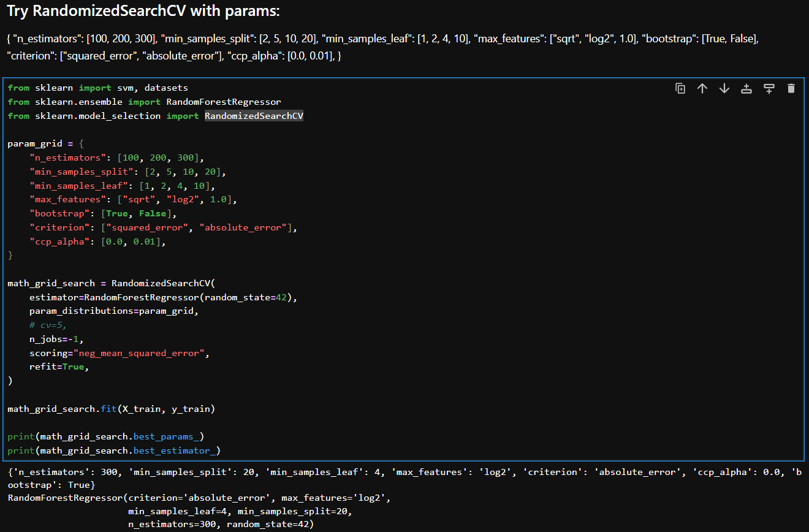Screen dimensions: 809x532
Task: Select the highlighted RandomizedSearchCV import
Action: click(254, 115)
